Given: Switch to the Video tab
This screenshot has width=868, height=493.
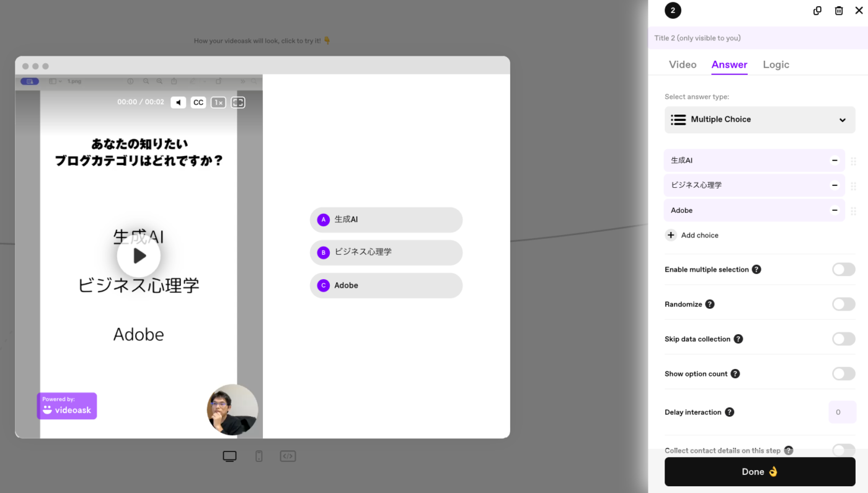Looking at the screenshot, I should (x=683, y=64).
